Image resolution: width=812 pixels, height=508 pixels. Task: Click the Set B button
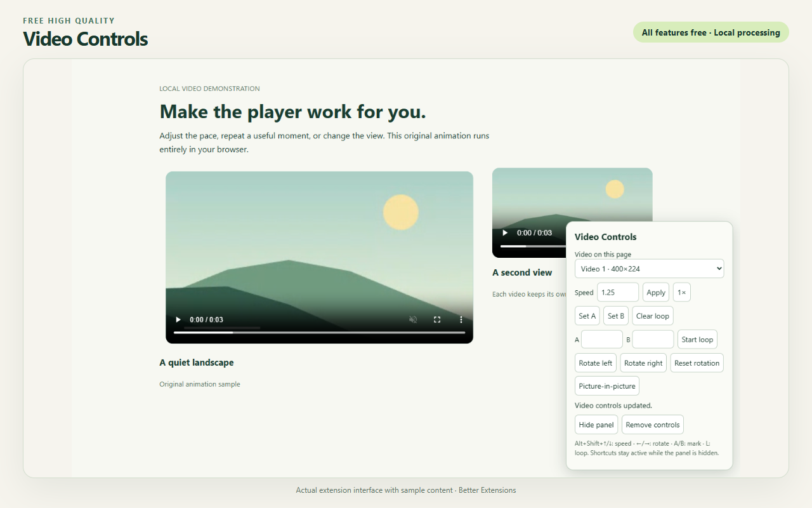coord(616,316)
